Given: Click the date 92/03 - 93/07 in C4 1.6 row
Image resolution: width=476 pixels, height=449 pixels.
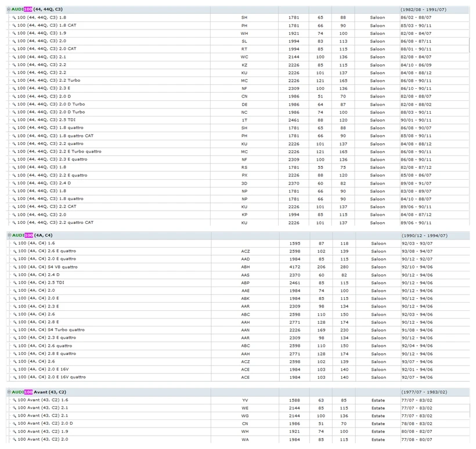Looking at the screenshot, I should [417, 243].
